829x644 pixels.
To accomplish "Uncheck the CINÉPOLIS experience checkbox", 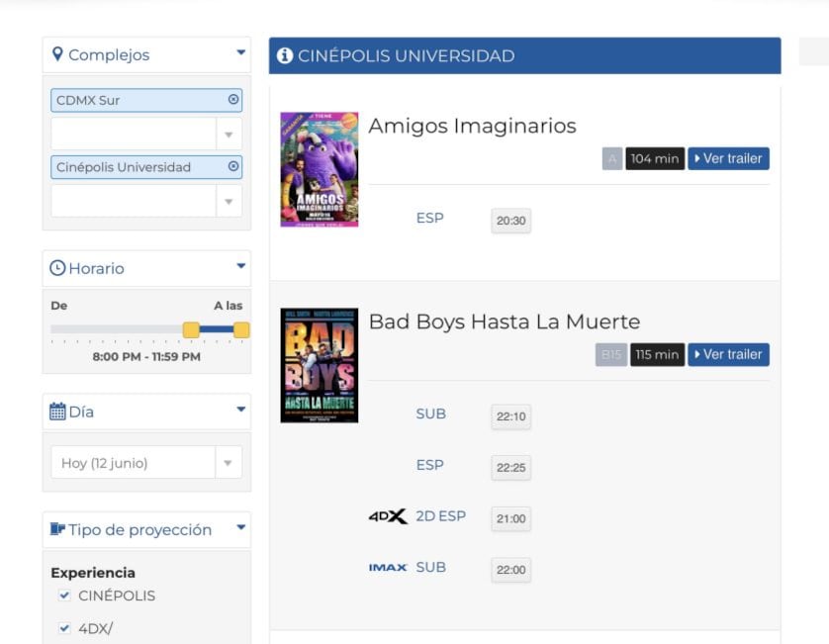I will coord(64,596).
